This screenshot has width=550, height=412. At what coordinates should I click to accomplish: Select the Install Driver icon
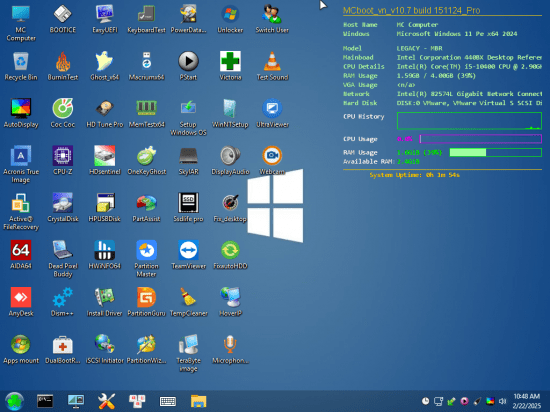[x=105, y=302]
